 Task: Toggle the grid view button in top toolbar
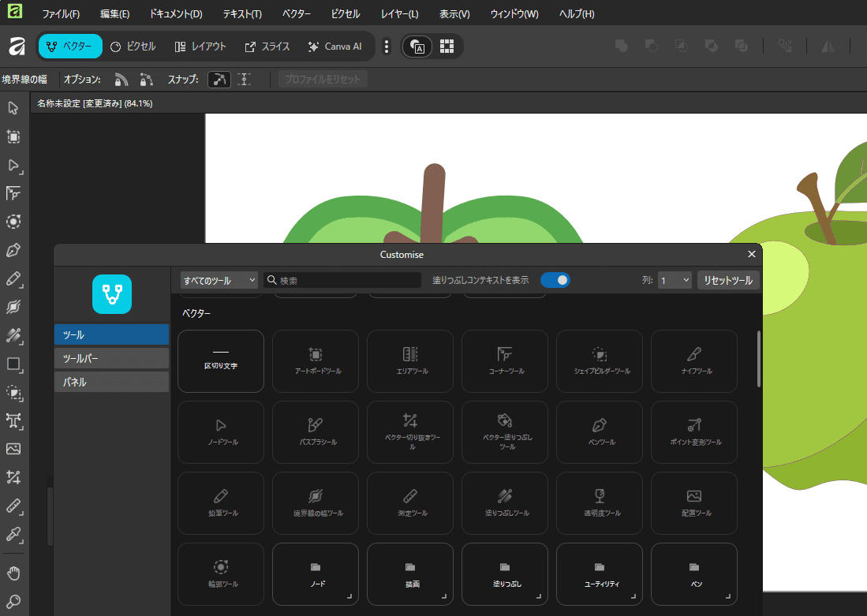pyautogui.click(x=447, y=47)
